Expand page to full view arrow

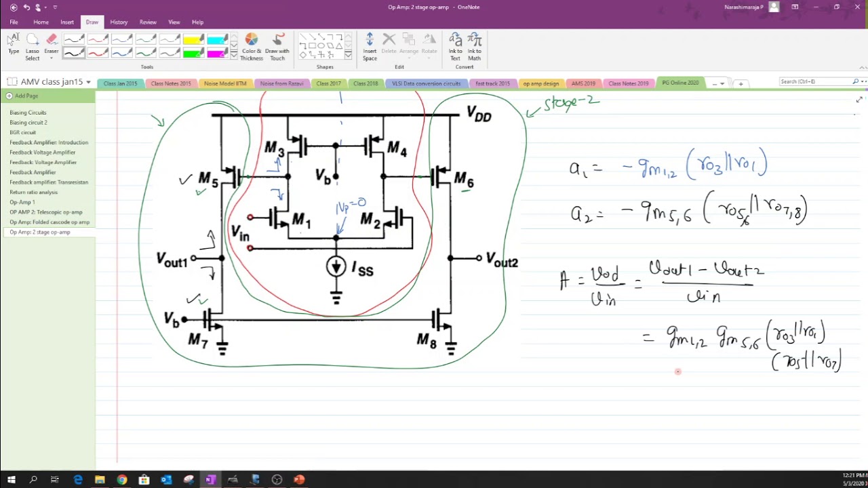coord(859,100)
